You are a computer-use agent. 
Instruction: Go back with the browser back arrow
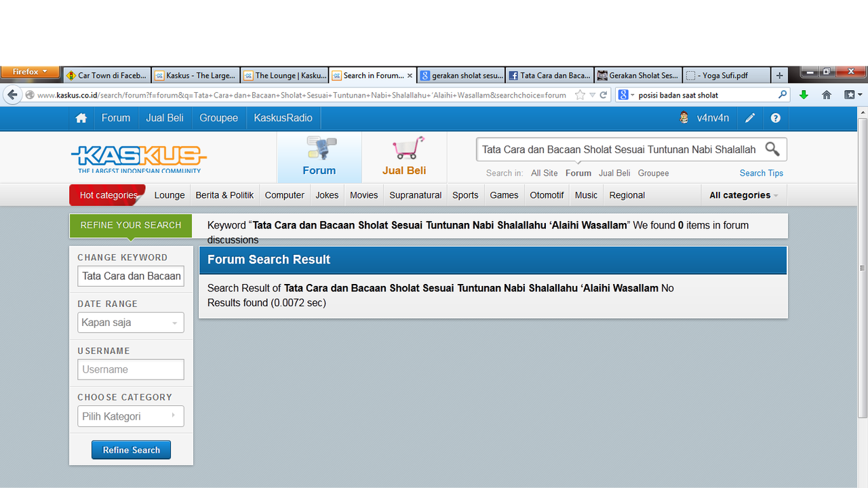pos(12,95)
